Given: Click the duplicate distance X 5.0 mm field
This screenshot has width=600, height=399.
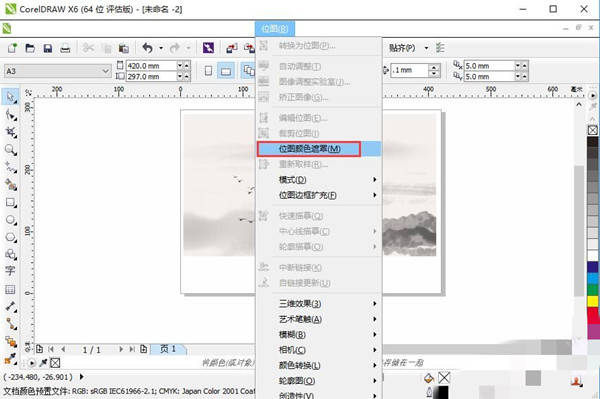Looking at the screenshot, I should [489, 66].
